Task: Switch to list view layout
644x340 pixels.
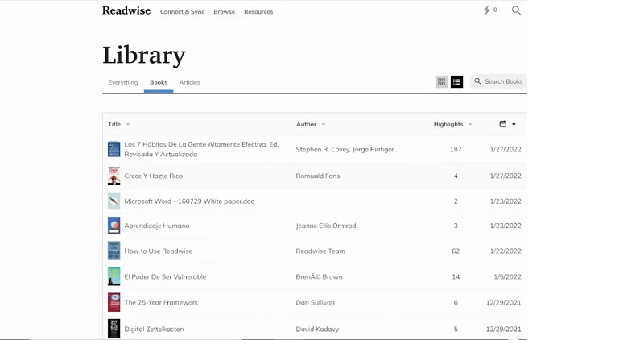Action: (x=456, y=82)
